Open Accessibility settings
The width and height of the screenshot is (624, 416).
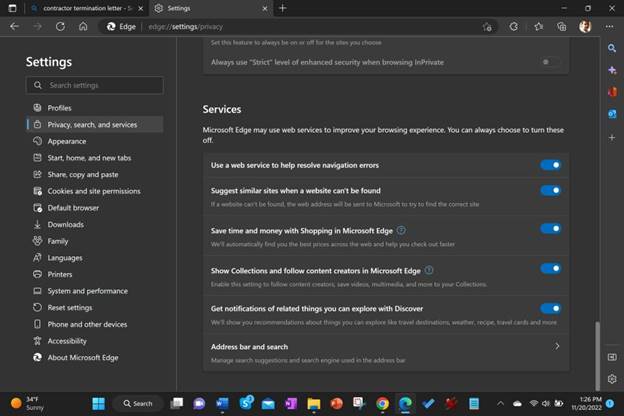pos(95,341)
